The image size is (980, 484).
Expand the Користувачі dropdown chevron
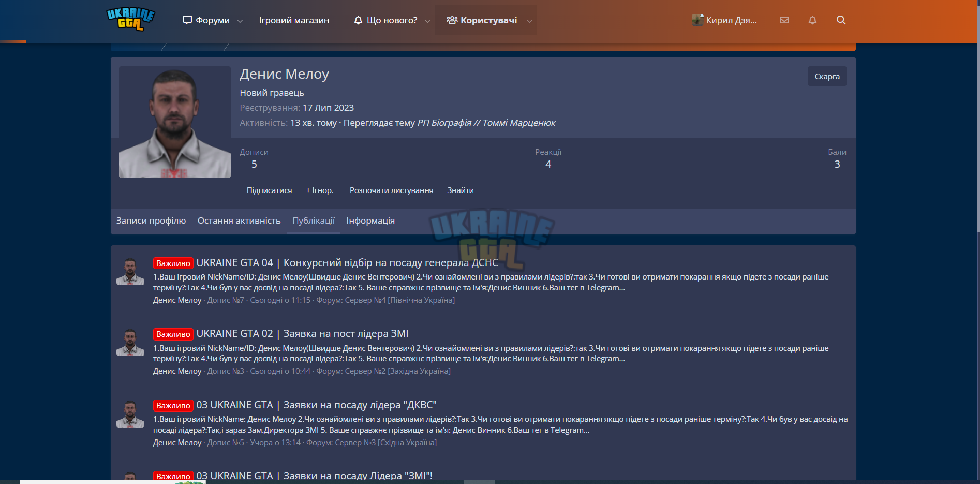[x=529, y=21]
